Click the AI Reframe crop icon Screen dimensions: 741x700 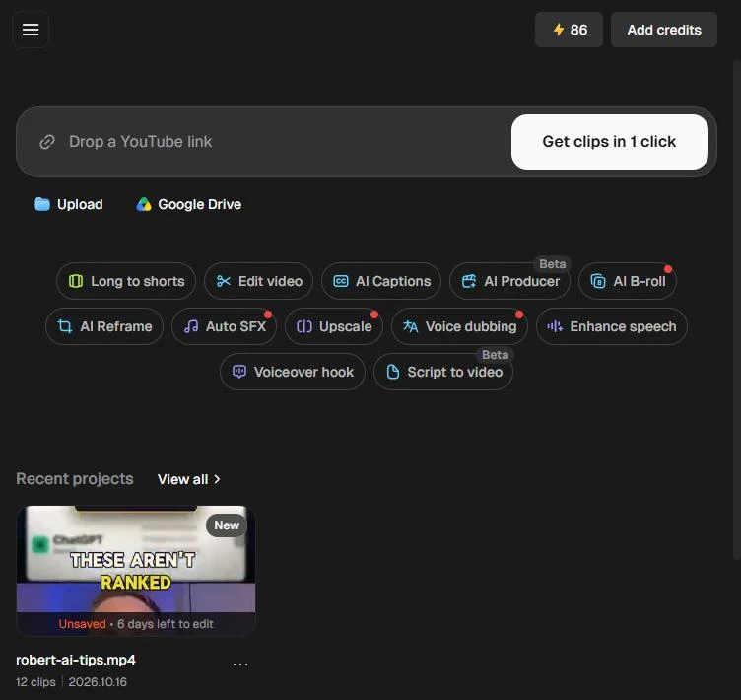coord(65,326)
